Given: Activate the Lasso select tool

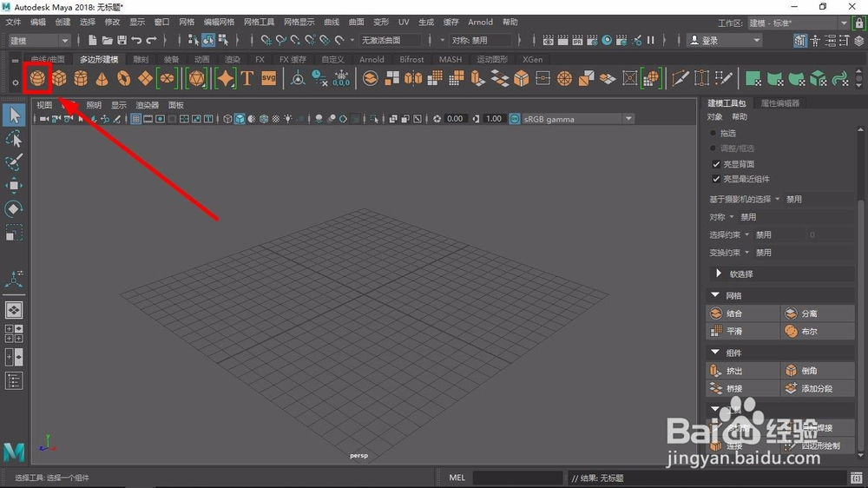Looking at the screenshot, I should (x=14, y=138).
